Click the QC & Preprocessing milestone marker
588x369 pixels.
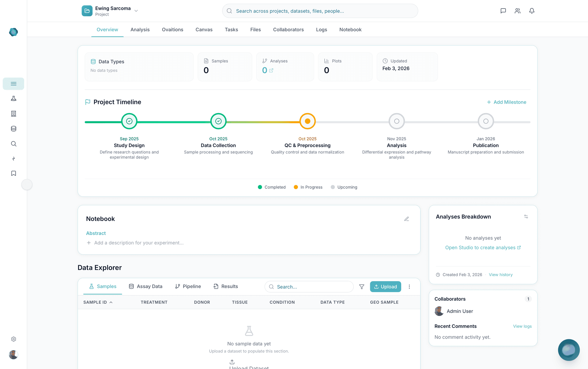coord(307,121)
